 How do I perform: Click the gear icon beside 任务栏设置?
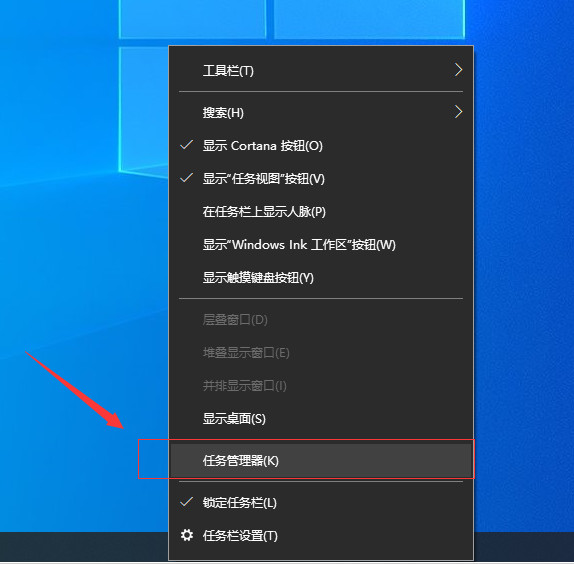coord(187,535)
